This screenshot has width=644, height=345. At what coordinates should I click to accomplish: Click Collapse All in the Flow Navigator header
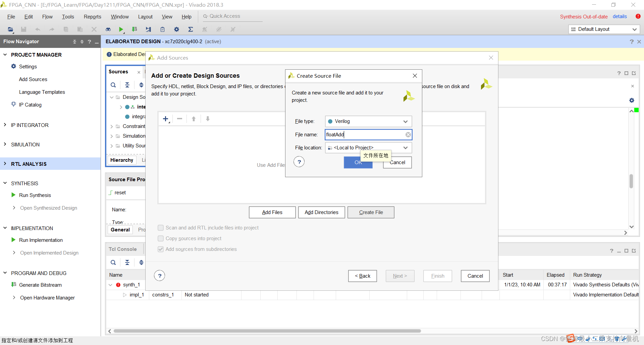pyautogui.click(x=74, y=42)
